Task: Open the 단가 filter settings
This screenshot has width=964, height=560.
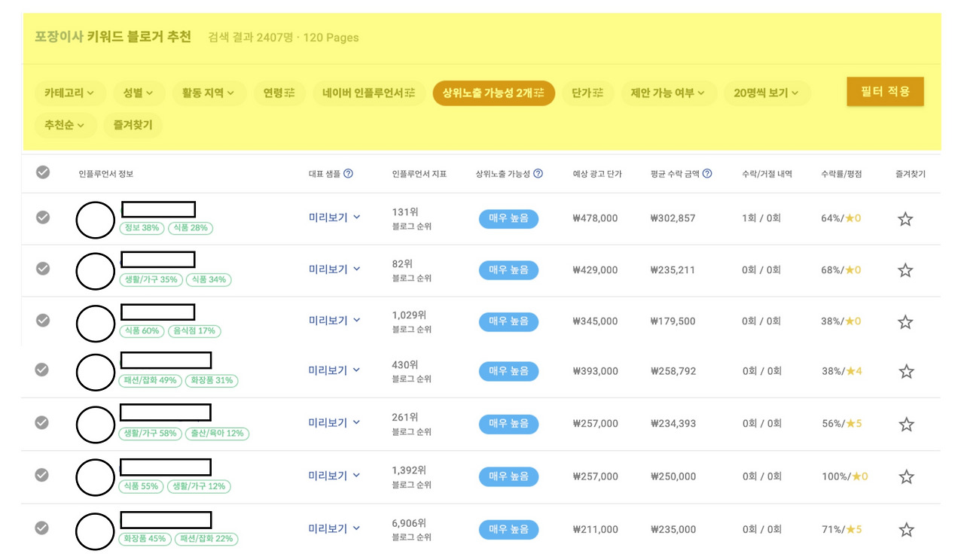Action: coord(588,93)
